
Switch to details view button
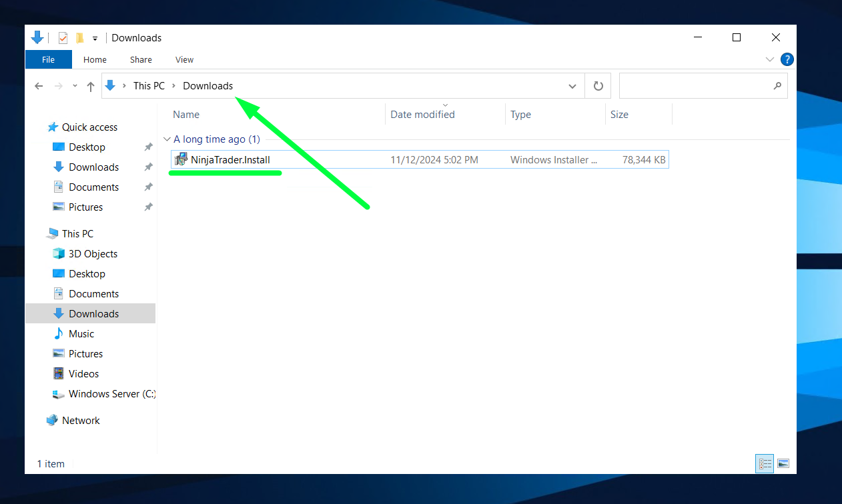coord(765,463)
